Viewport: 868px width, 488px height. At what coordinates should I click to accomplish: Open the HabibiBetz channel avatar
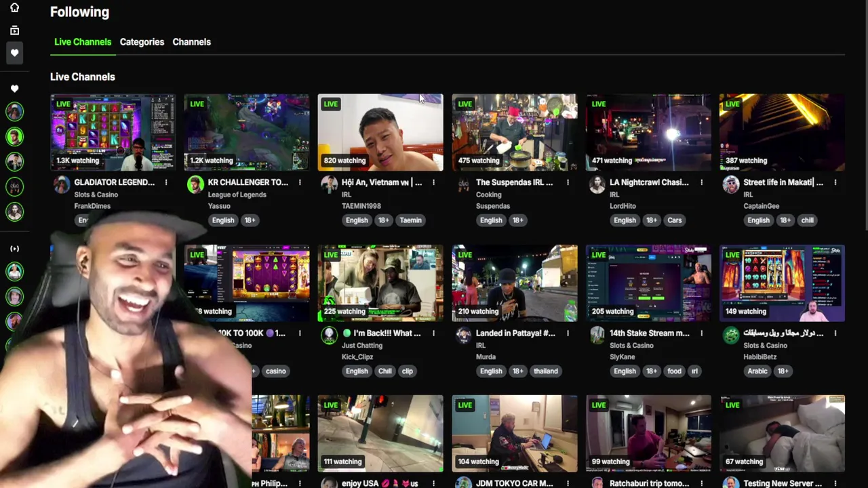click(730, 335)
